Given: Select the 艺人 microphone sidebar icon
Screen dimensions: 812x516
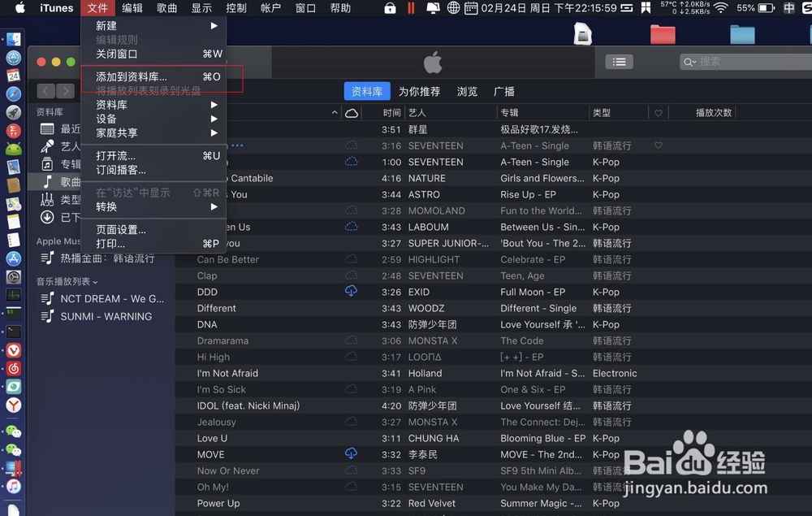Looking at the screenshot, I should (x=47, y=146).
